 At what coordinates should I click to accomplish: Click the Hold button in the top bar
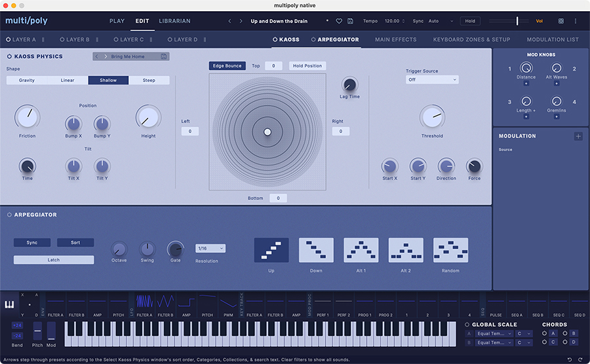tap(470, 21)
